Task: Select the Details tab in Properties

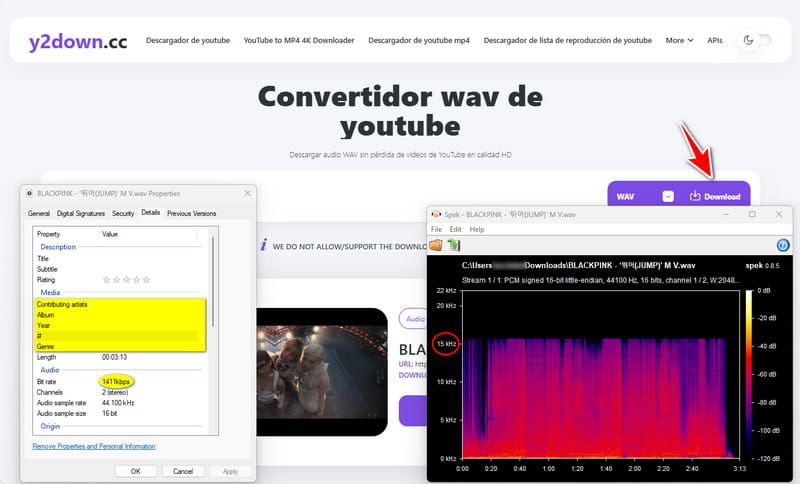Action: 151,212
